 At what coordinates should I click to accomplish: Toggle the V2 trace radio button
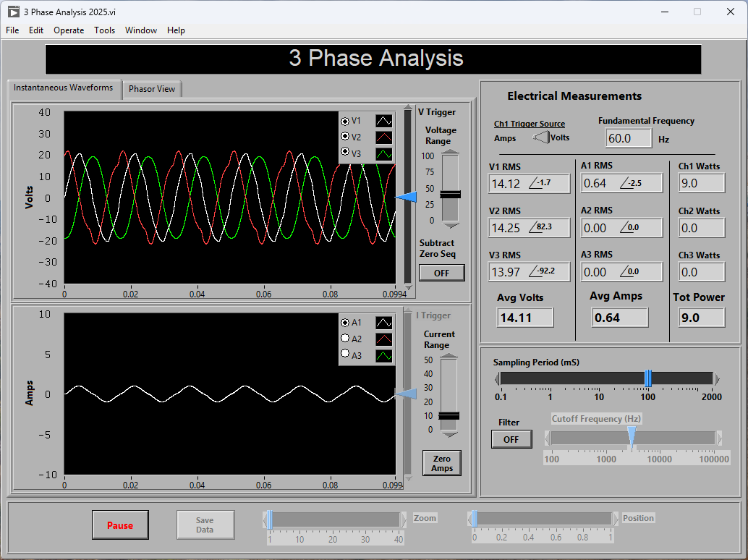[345, 137]
